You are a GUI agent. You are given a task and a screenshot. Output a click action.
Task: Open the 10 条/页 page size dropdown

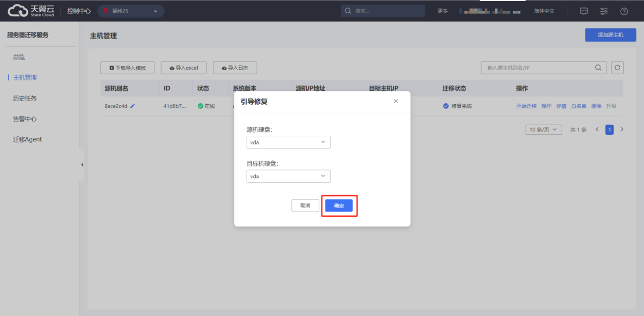[x=544, y=130]
